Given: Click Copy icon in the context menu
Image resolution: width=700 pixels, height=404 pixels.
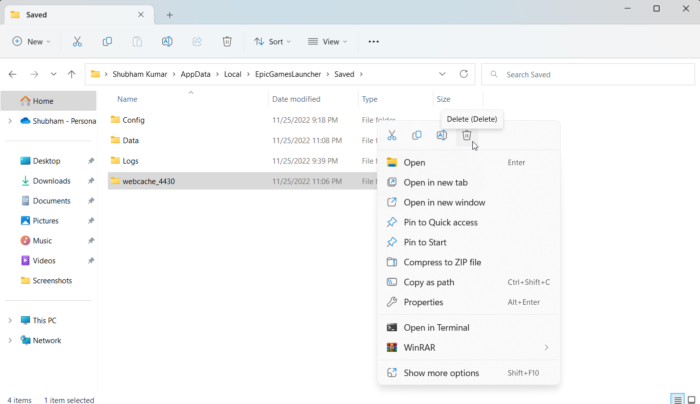Looking at the screenshot, I should [417, 135].
